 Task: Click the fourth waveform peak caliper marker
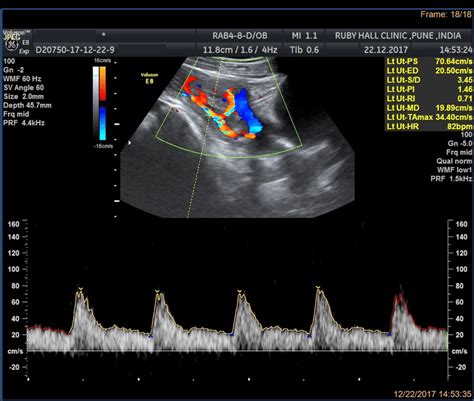coord(318,288)
